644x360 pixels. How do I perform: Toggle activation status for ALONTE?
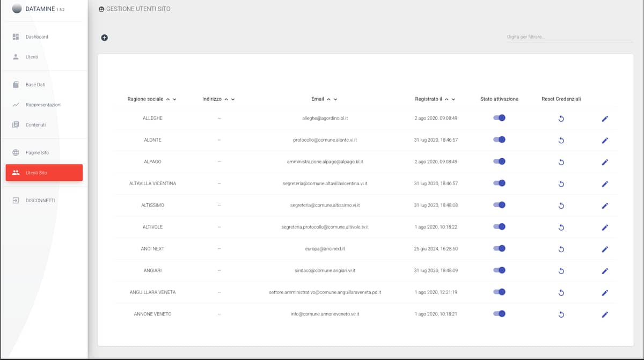click(x=499, y=139)
